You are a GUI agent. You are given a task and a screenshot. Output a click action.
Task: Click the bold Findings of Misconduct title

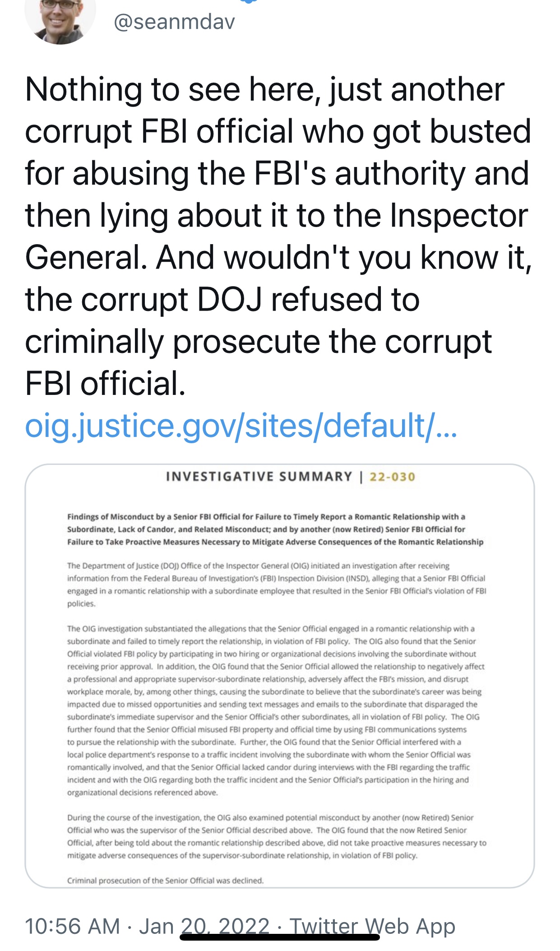(x=275, y=529)
